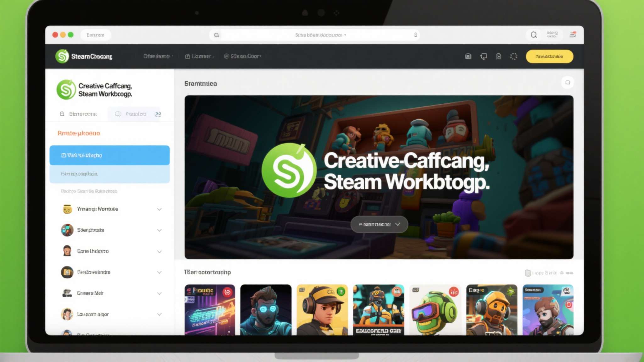The height and width of the screenshot is (362, 644).
Task: Click the TEorı cotortɒırıp section heading
Action: coord(207,272)
